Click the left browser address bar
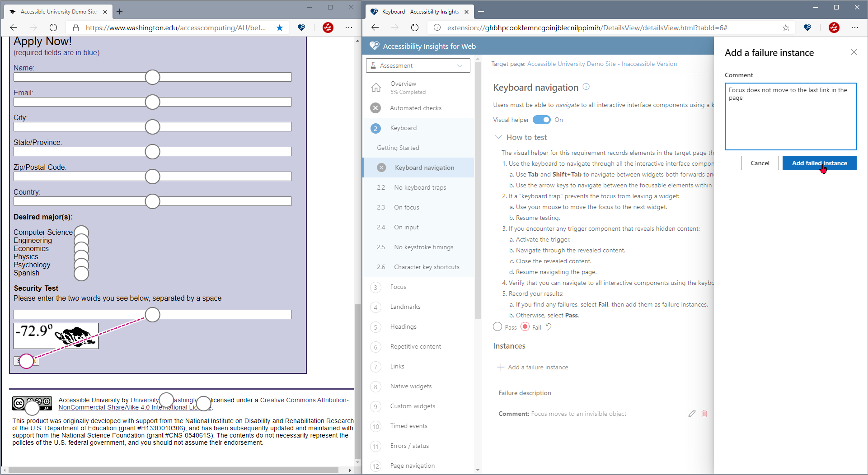 [x=176, y=28]
